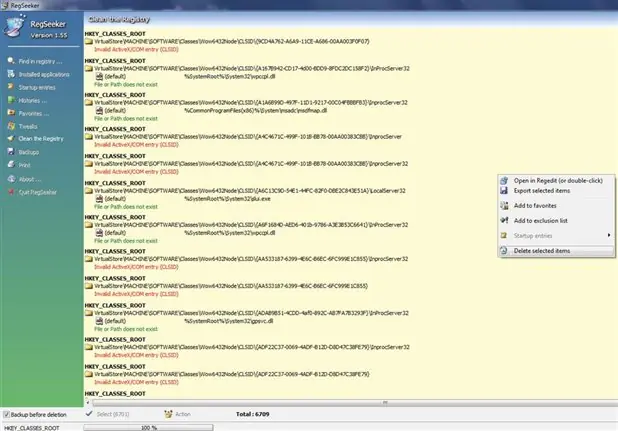Click the horizontal scrollbar thumb grip
Screen dimensions: 618x431
pyautogui.click(x=385, y=403)
